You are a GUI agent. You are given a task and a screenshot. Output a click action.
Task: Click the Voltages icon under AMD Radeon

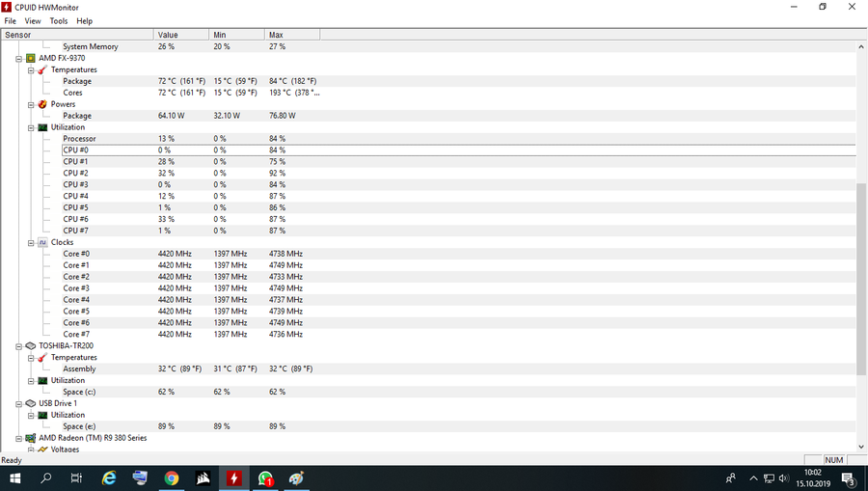tap(42, 450)
